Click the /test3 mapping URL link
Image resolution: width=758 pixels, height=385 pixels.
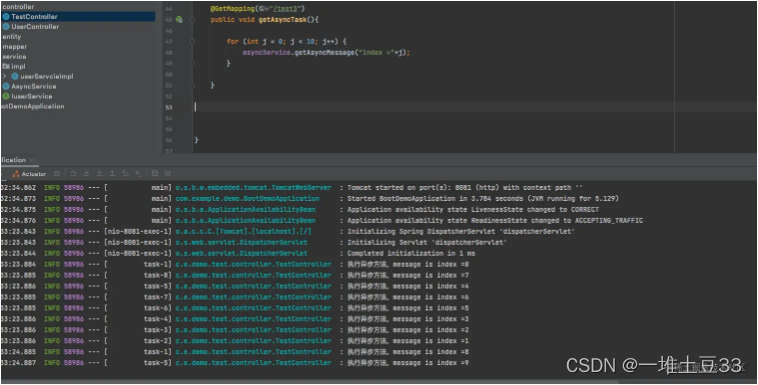point(287,9)
